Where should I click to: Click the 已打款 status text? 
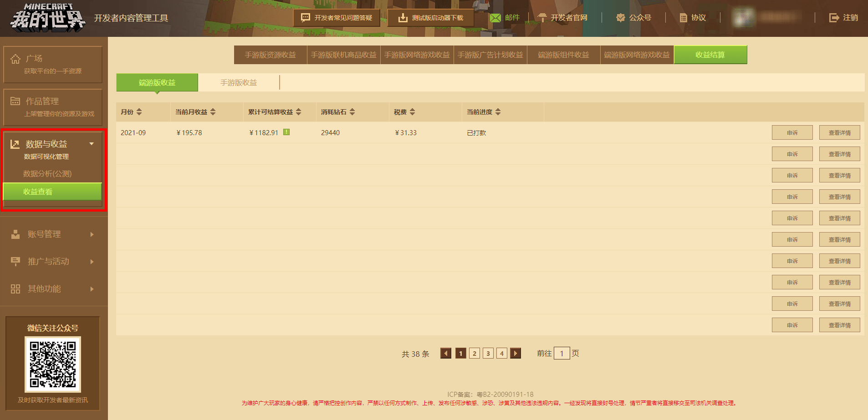(x=476, y=132)
